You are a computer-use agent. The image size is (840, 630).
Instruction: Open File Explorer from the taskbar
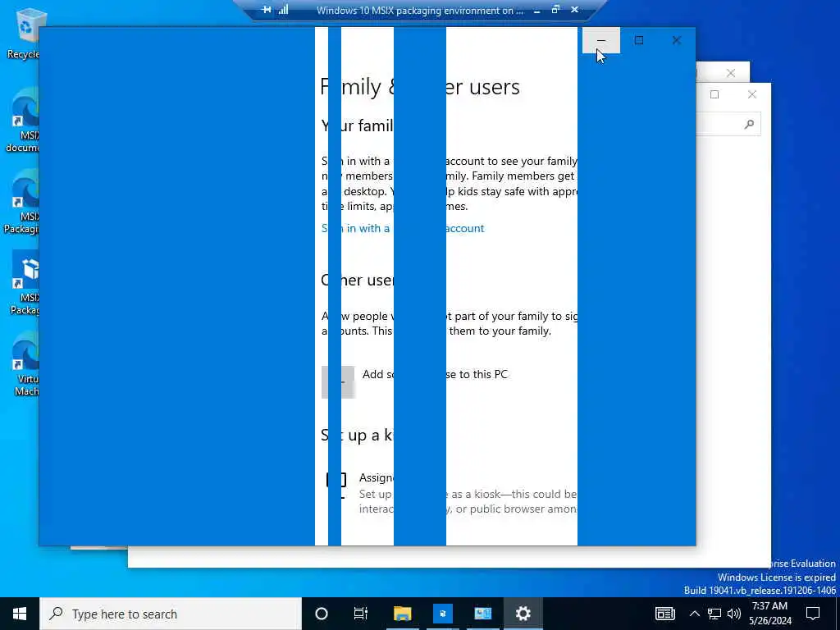(x=402, y=614)
